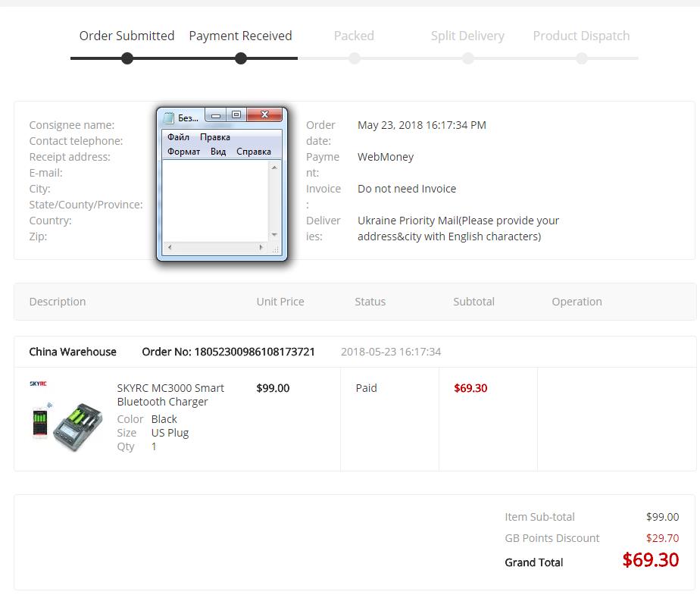Click the SKYRC brand logo
This screenshot has height=595, width=700.
[38, 384]
